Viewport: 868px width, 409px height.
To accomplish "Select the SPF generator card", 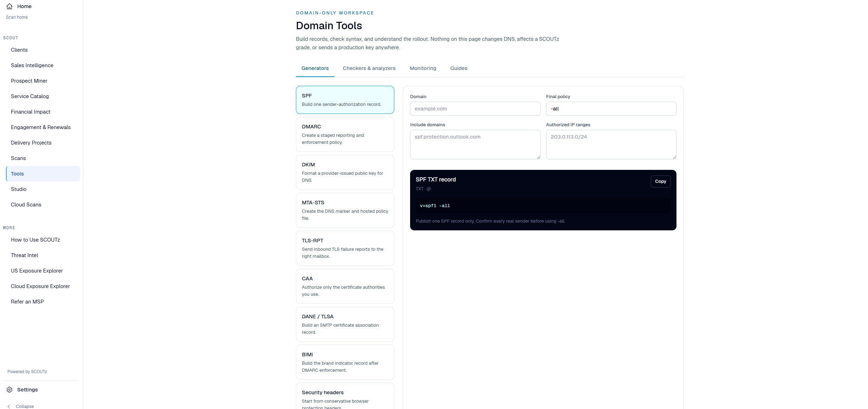I will (345, 100).
